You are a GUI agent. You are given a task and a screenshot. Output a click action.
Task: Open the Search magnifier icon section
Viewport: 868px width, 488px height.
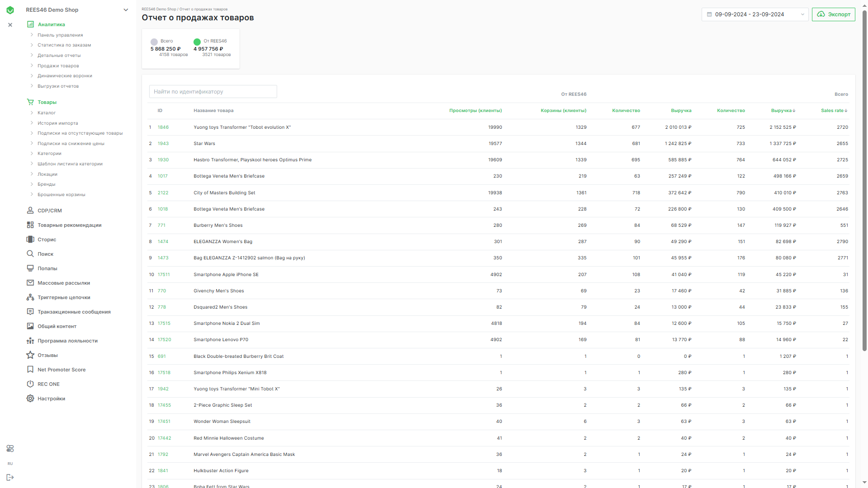tap(30, 254)
